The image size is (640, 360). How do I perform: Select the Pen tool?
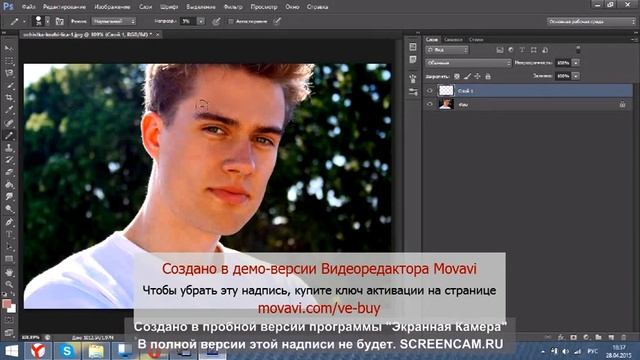click(9, 222)
